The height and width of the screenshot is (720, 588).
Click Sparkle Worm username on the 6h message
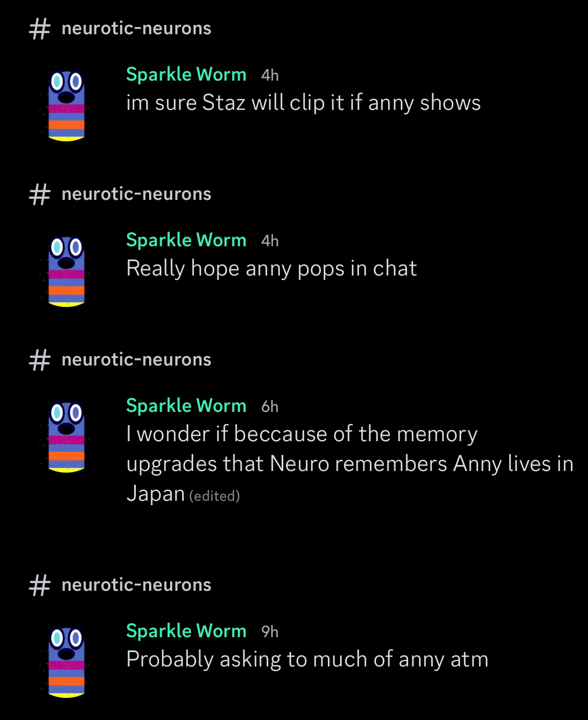186,405
